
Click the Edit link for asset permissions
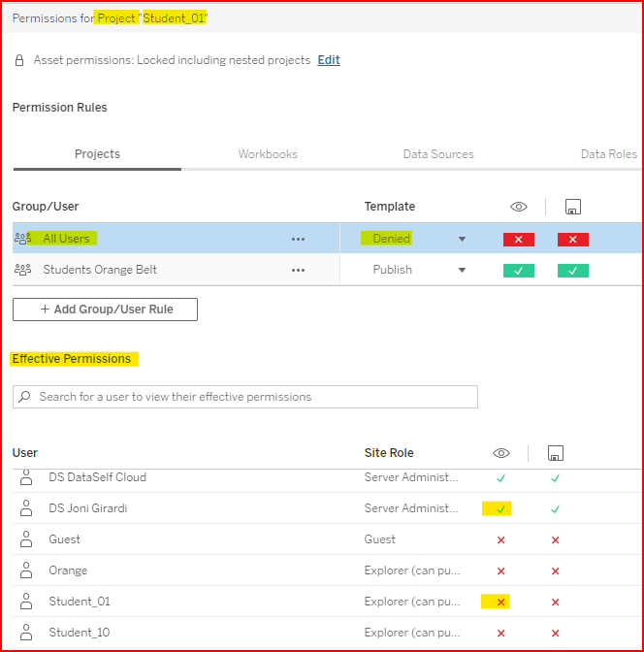[x=329, y=60]
